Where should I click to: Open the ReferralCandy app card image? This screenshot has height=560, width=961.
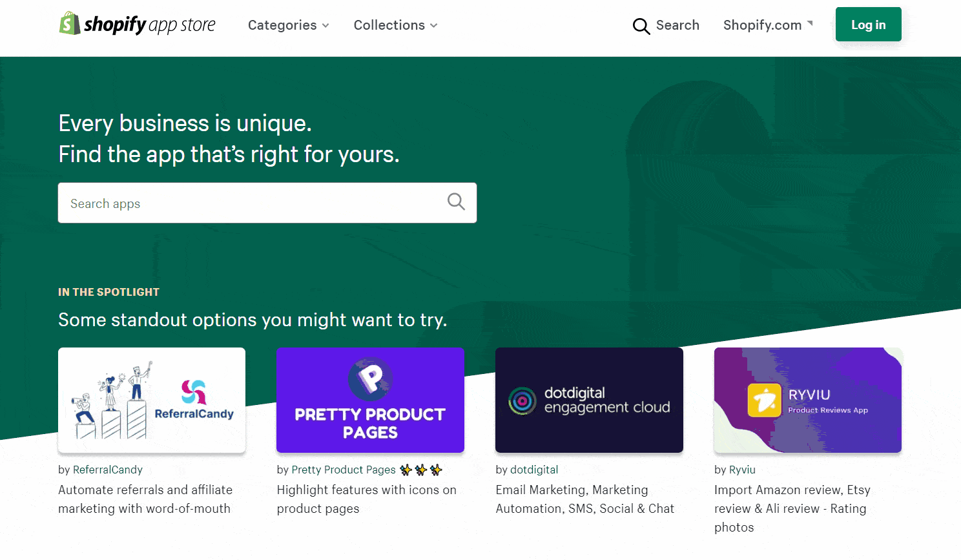[x=152, y=400]
